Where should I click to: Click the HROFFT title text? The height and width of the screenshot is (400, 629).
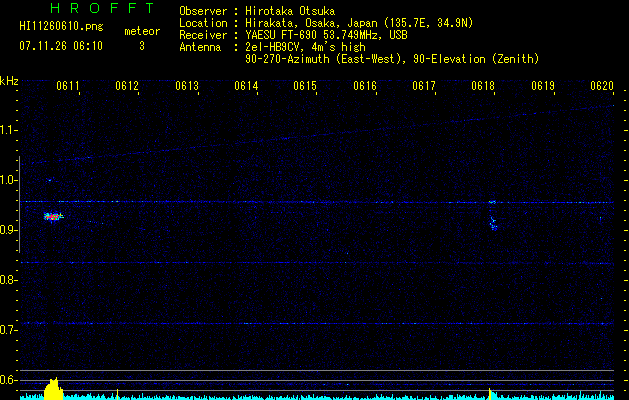coord(102,8)
